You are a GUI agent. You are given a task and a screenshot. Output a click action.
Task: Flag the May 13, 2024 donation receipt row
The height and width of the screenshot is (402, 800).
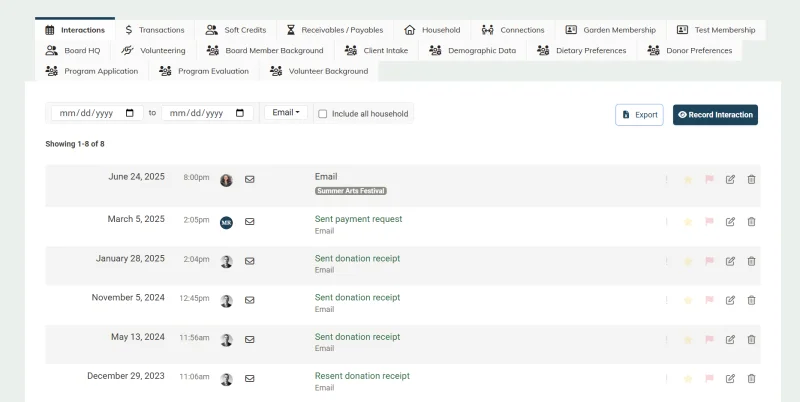(x=709, y=340)
